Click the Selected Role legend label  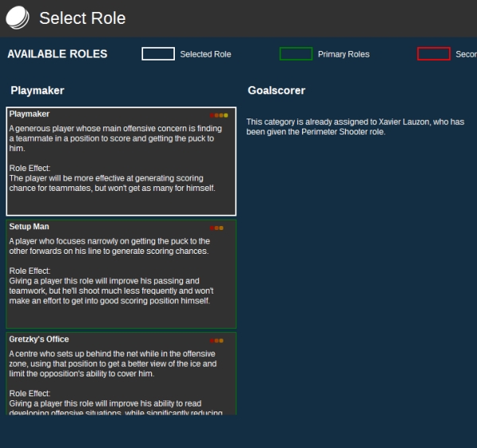[x=205, y=54]
